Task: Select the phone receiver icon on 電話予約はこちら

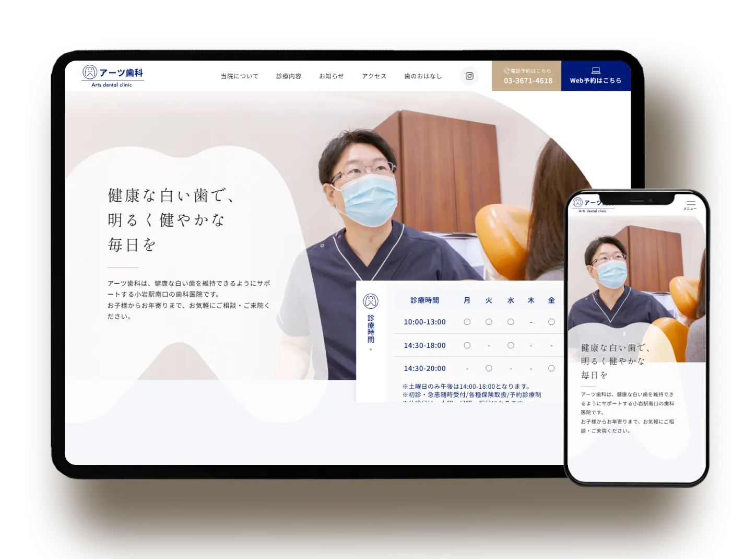Action: point(505,71)
